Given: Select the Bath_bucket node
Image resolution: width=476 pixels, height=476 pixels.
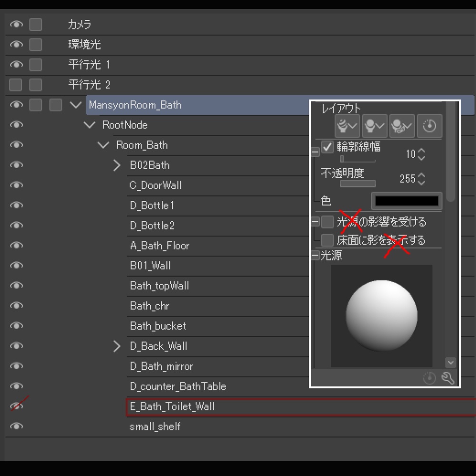Looking at the screenshot, I should pos(158,326).
